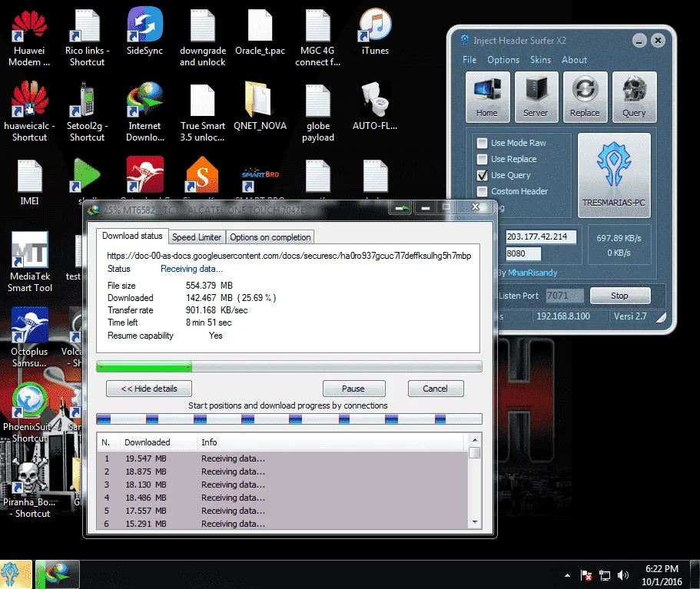Cancel the download
The image size is (700, 589).
pyautogui.click(x=435, y=389)
